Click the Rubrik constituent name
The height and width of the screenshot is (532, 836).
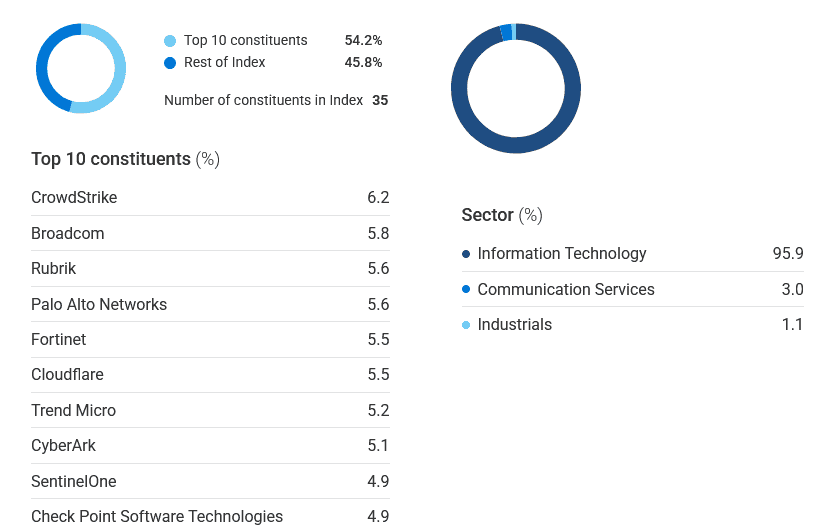coord(54,269)
